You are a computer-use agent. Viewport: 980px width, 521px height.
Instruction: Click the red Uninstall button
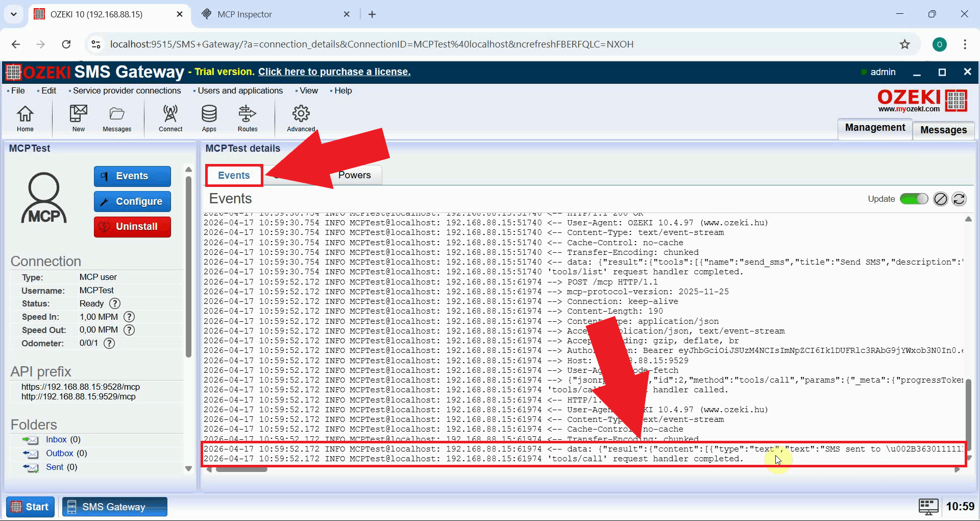132,227
